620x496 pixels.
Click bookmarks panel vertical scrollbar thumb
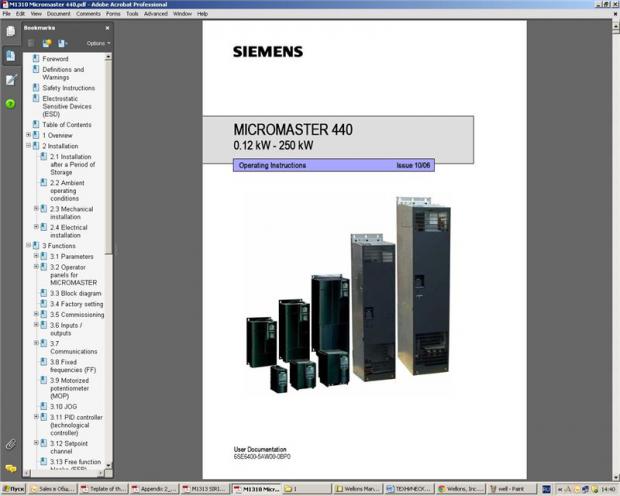[108, 158]
